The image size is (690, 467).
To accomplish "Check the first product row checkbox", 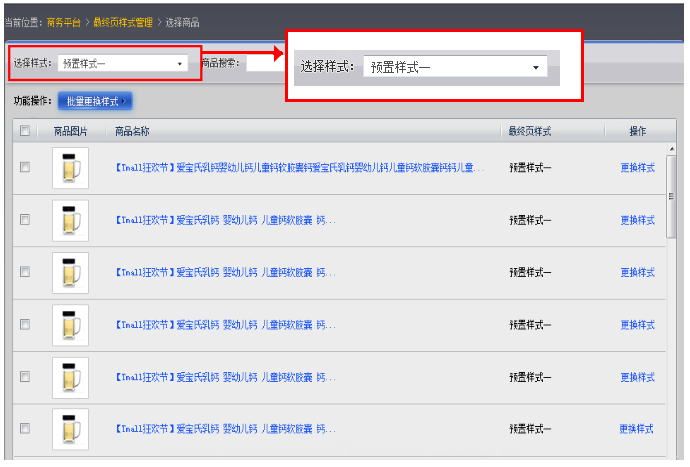I will (x=25, y=167).
